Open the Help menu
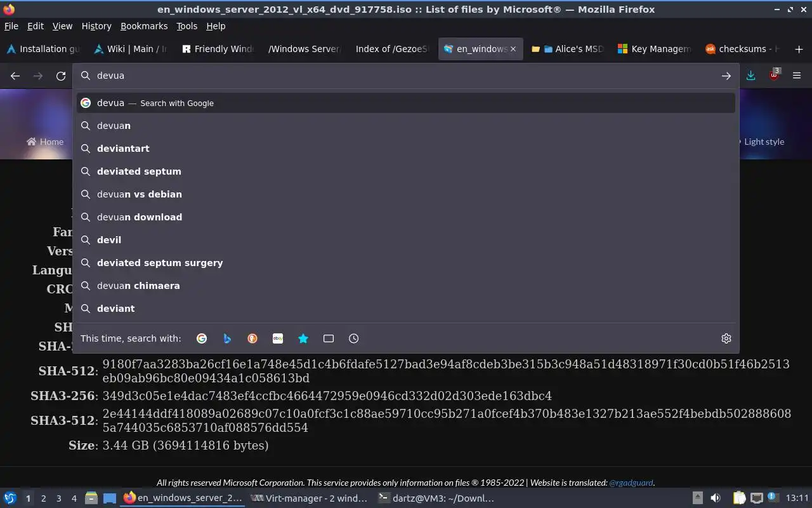The image size is (812, 508). [216, 26]
